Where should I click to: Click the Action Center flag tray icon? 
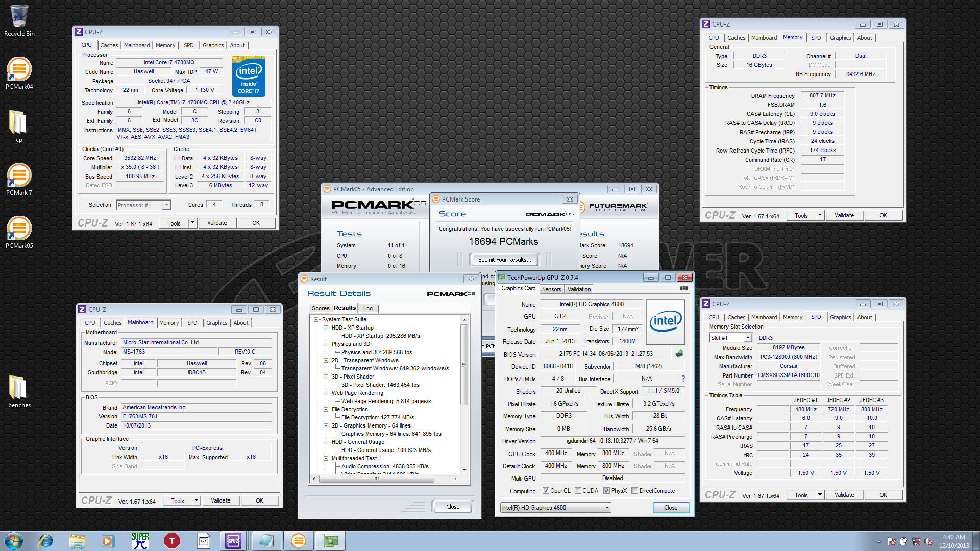[x=891, y=542]
